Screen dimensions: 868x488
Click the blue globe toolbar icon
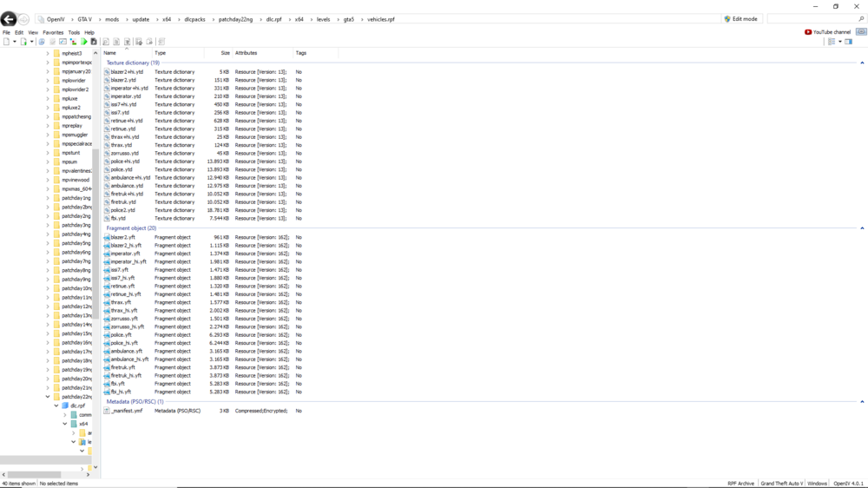(42, 42)
